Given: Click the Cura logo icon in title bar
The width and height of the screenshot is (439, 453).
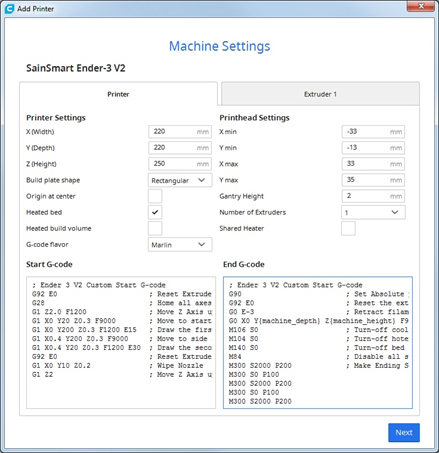Looking at the screenshot, I should coord(9,9).
